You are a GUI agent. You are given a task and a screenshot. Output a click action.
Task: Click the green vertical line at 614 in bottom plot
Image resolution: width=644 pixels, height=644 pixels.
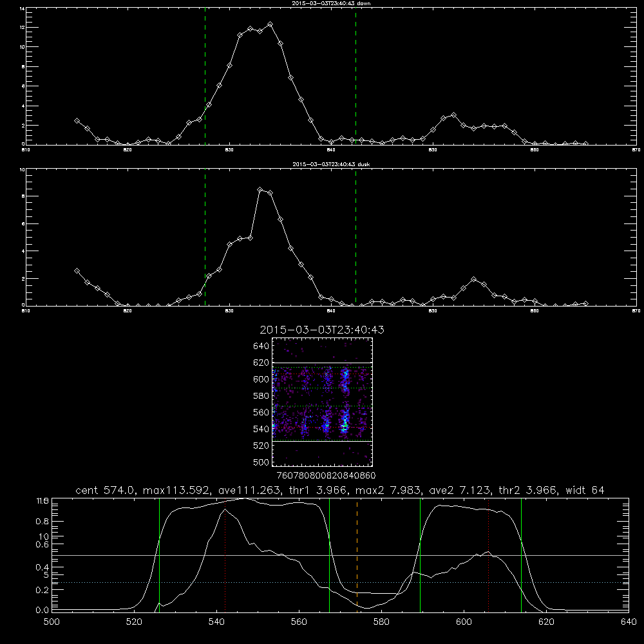521,555
